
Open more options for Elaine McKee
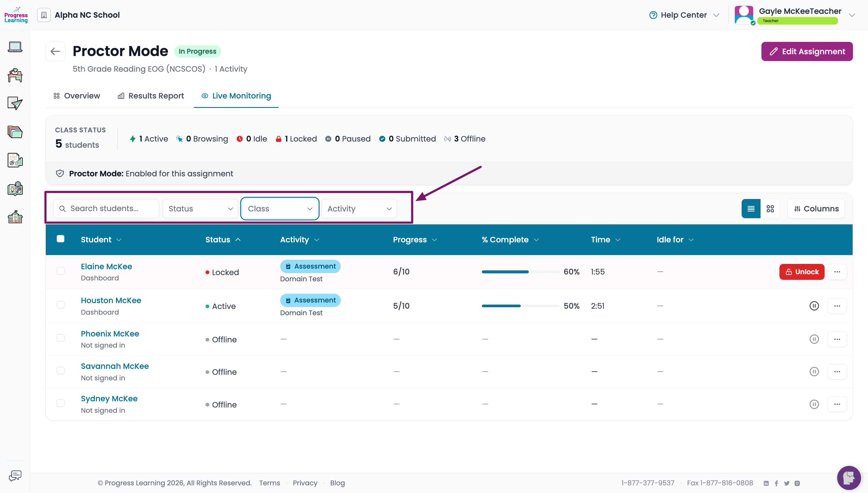point(837,272)
